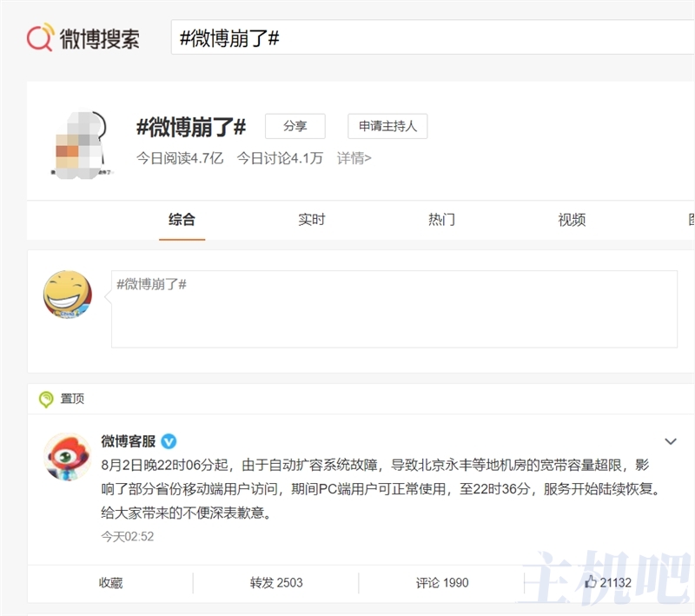Open the 微博客服 account name link

128,441
